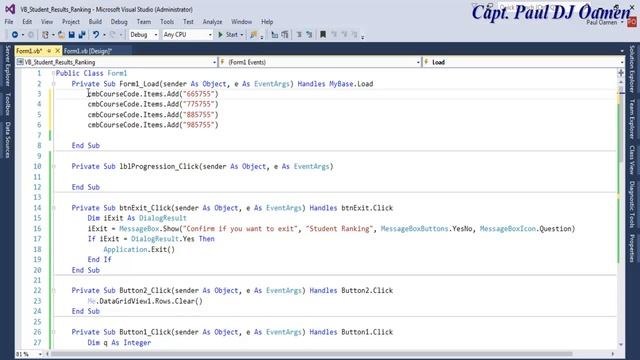
Task: Open the Tools menu
Action: [167, 22]
